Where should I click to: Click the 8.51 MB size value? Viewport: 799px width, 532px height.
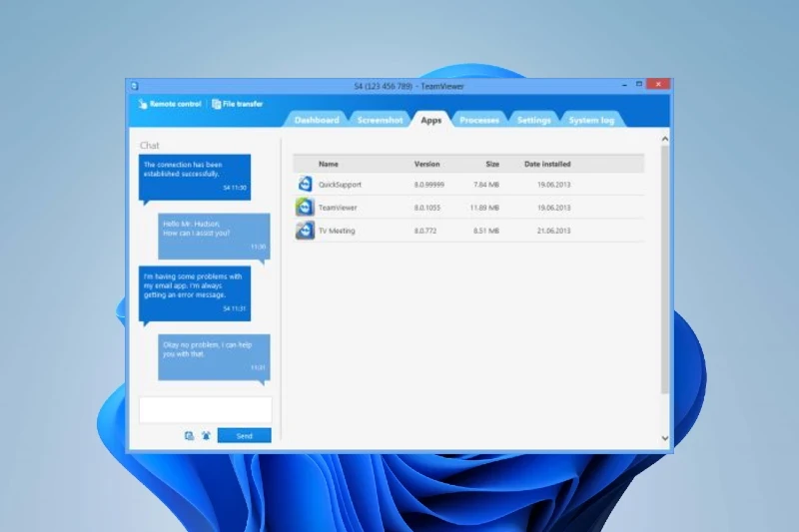click(x=486, y=231)
